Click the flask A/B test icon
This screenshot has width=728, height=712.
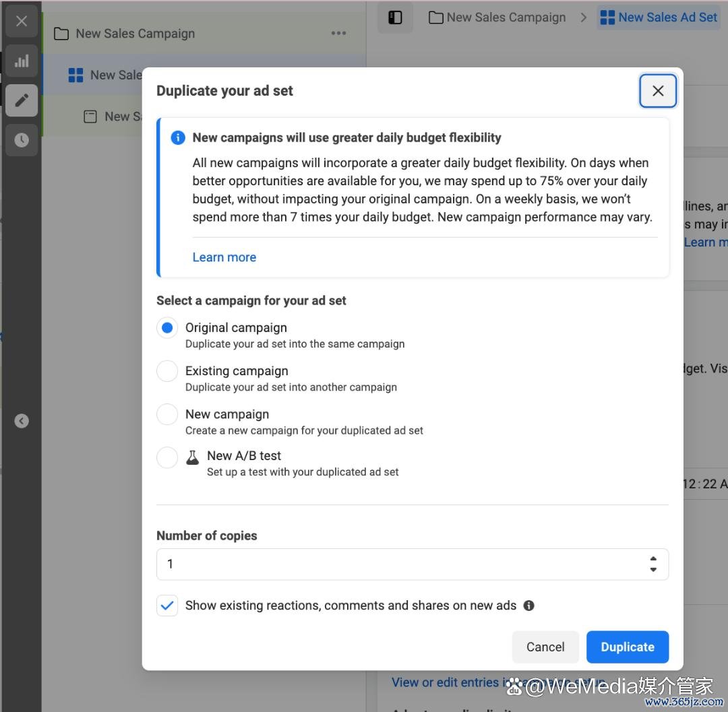[192, 457]
